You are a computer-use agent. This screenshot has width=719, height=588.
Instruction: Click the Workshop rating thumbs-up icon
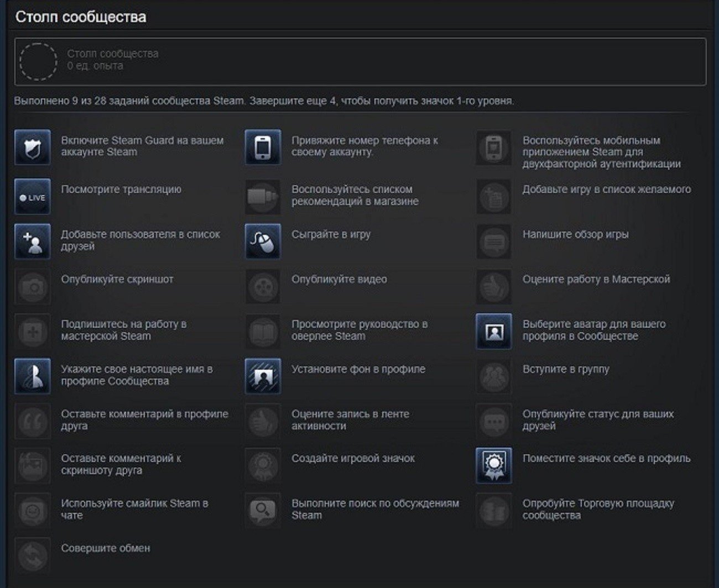point(494,286)
